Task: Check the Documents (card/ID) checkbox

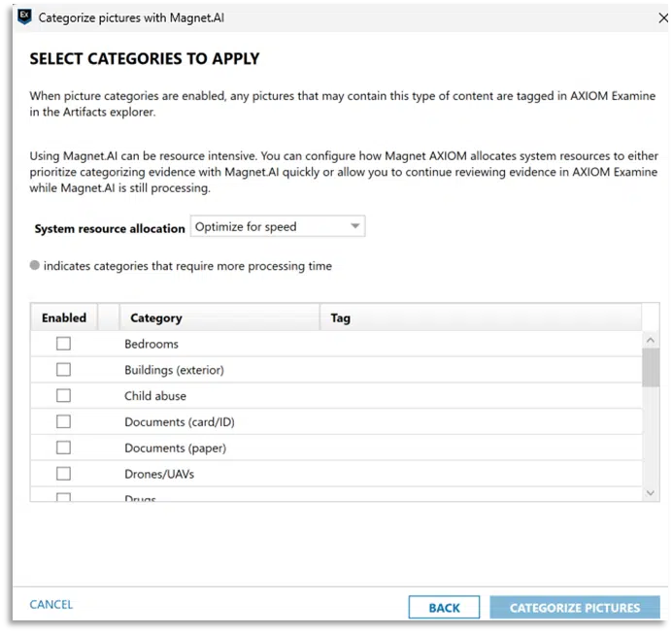Action: 63,422
